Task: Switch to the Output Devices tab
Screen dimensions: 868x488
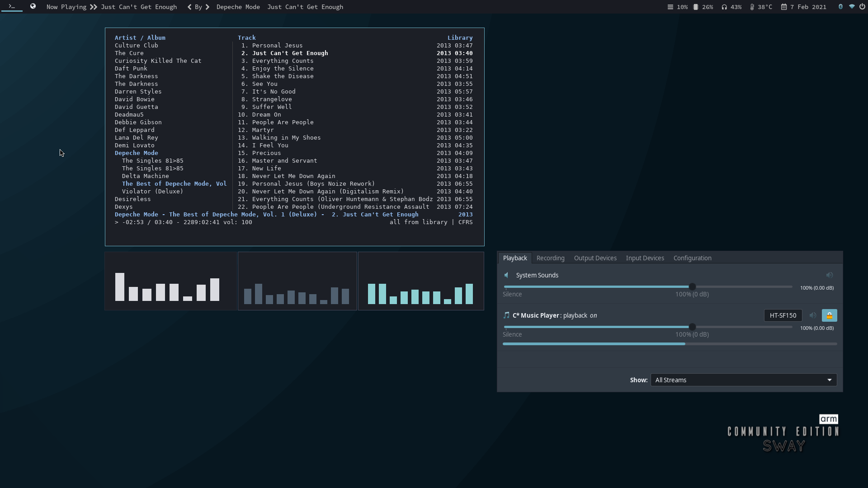Action: coord(595,258)
